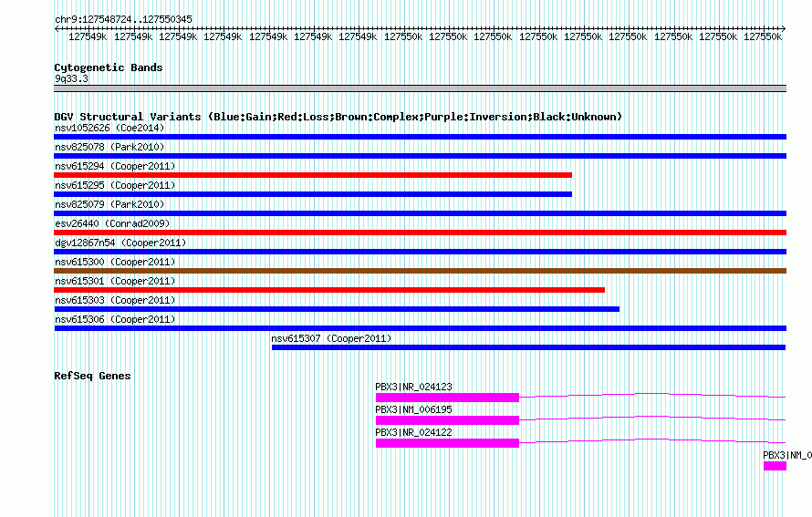
Task: Open the nsv615294 (Cooper2011) label
Action: pyautogui.click(x=115, y=166)
